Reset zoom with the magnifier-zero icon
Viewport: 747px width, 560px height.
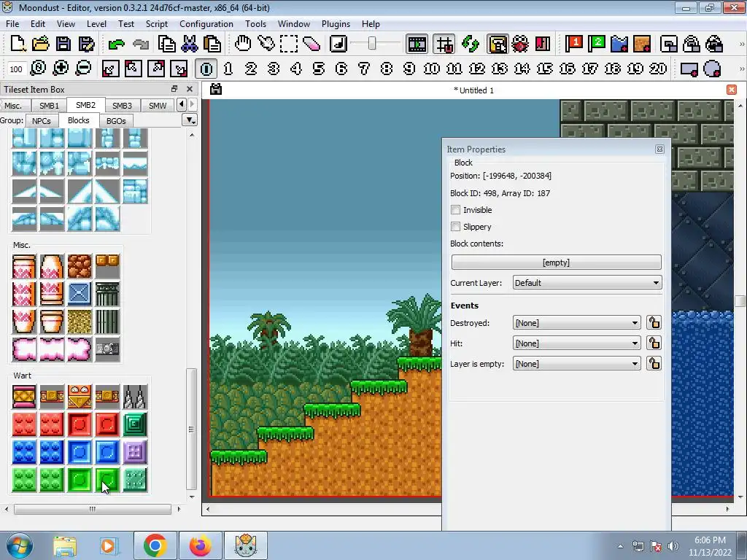point(38,69)
